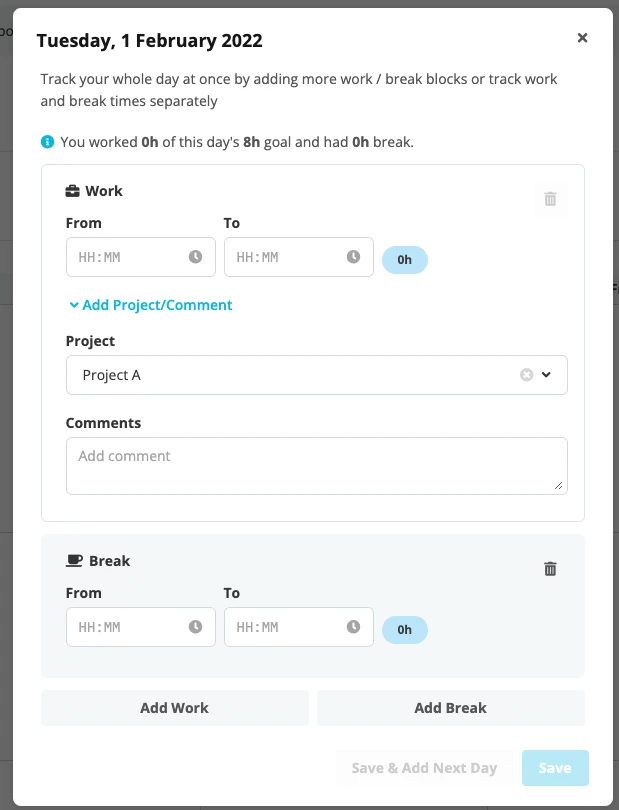
Task: Click the blue info icon
Action: click(47, 142)
